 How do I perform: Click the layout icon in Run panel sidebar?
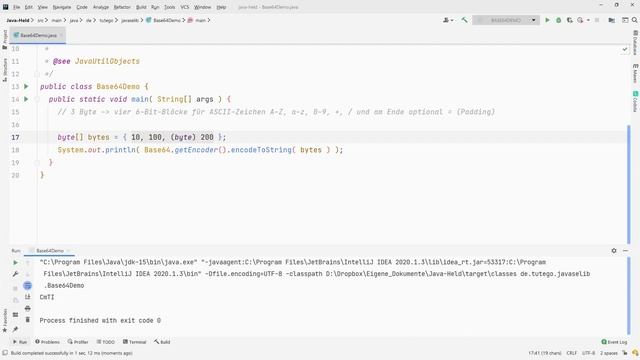(x=16, y=315)
